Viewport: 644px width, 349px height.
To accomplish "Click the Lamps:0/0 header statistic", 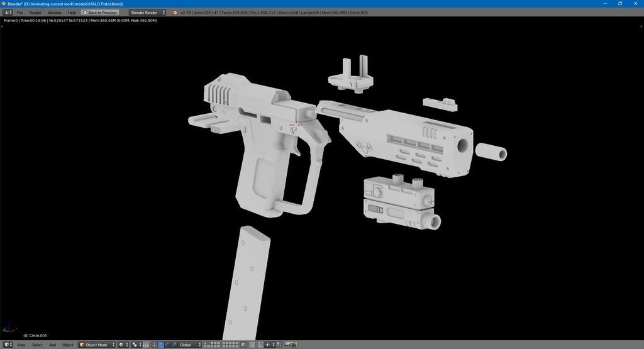I will tap(310, 13).
